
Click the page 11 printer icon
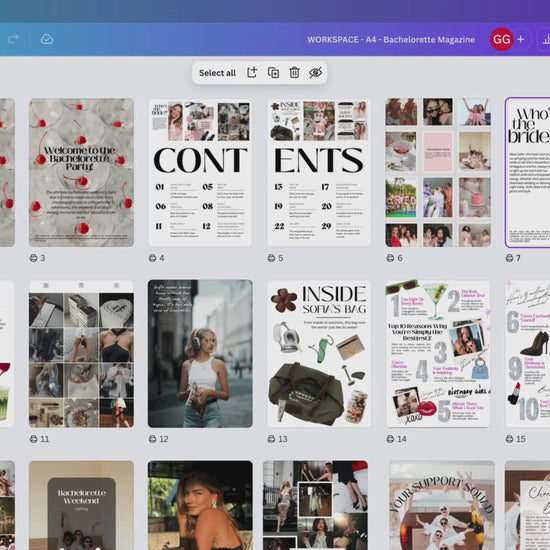pyautogui.click(x=34, y=439)
